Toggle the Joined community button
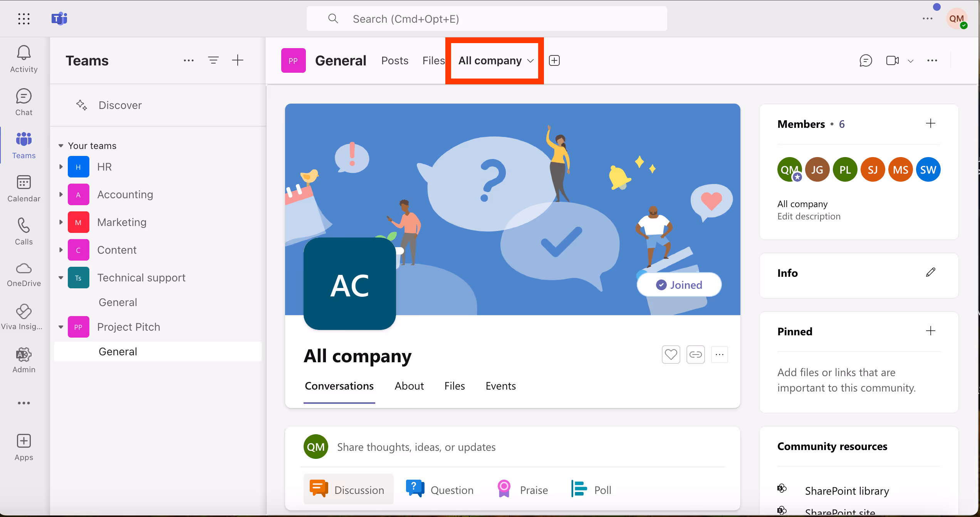The height and width of the screenshot is (517, 980). (x=679, y=285)
